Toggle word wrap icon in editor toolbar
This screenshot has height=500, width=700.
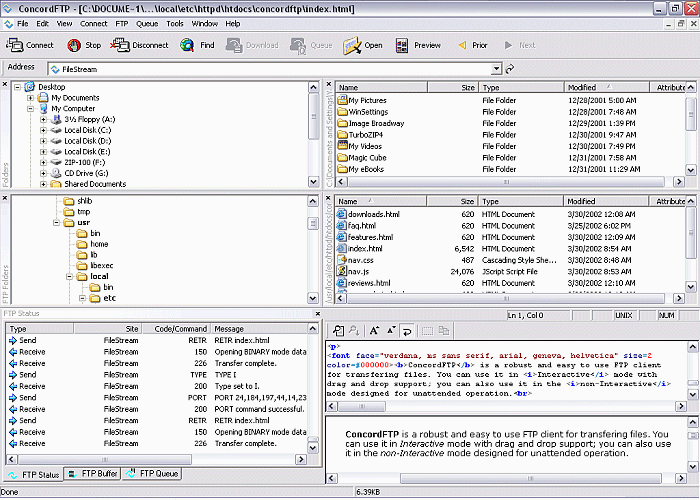tap(407, 331)
